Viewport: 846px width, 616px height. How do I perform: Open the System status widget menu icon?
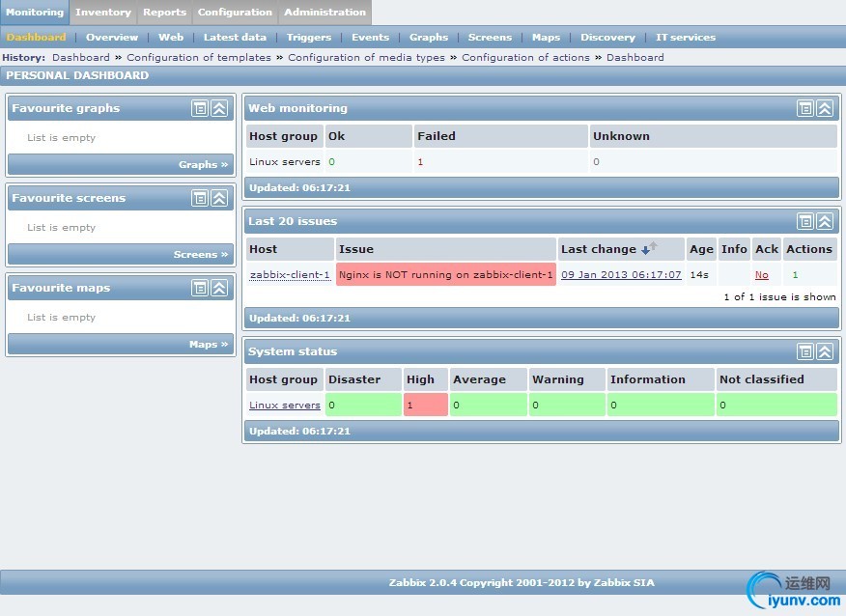(805, 351)
